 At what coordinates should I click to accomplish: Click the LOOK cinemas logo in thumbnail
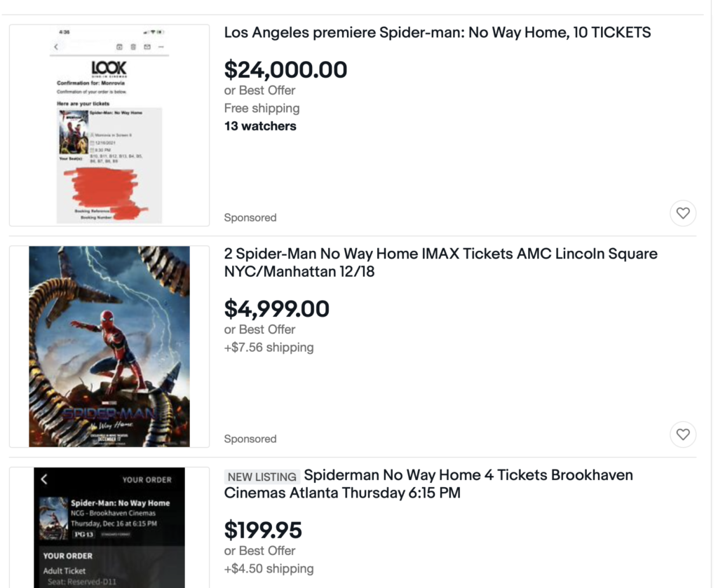click(109, 69)
